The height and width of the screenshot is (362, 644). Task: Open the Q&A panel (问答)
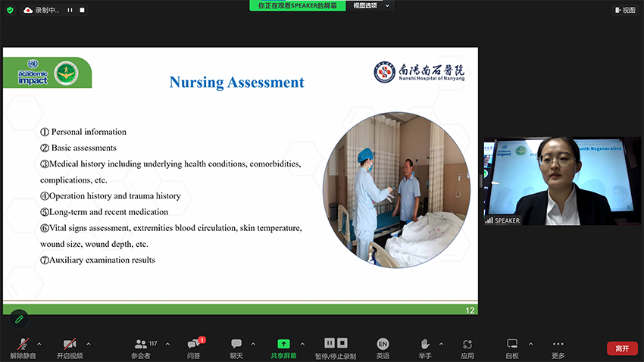point(193,345)
